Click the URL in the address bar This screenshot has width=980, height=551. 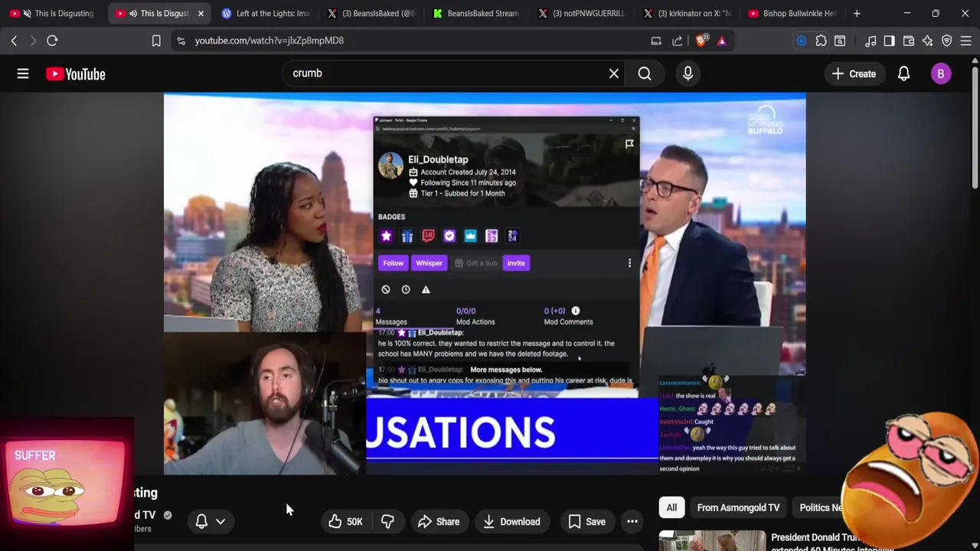tap(269, 41)
